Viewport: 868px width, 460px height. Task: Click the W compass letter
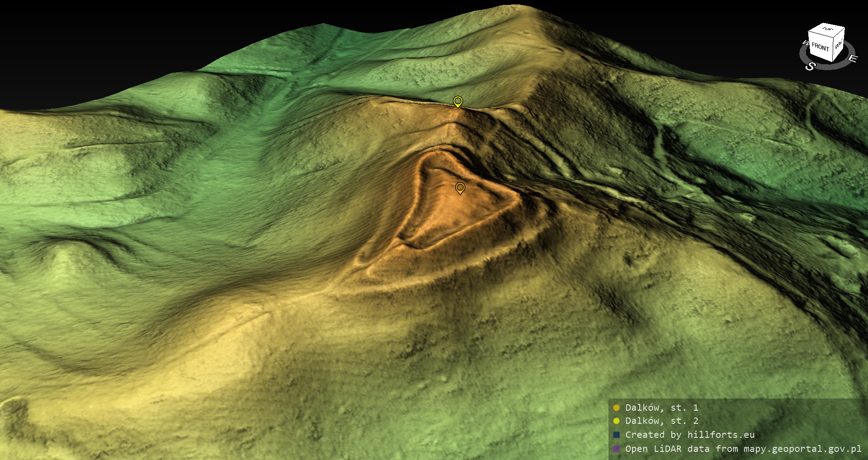(x=805, y=43)
